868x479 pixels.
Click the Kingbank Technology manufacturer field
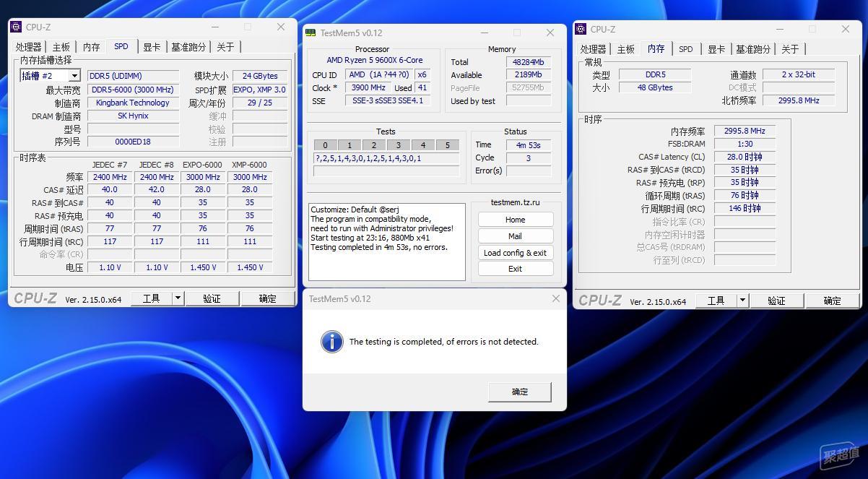(133, 103)
